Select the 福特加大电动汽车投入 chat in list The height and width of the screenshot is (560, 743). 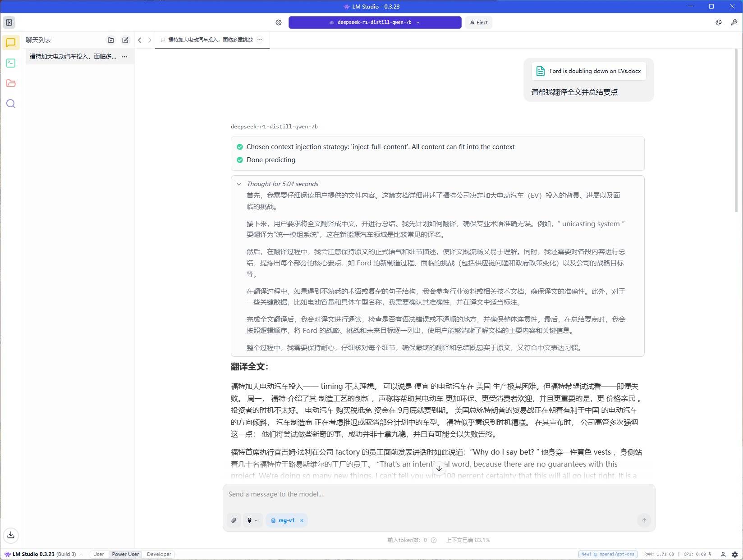click(x=73, y=56)
